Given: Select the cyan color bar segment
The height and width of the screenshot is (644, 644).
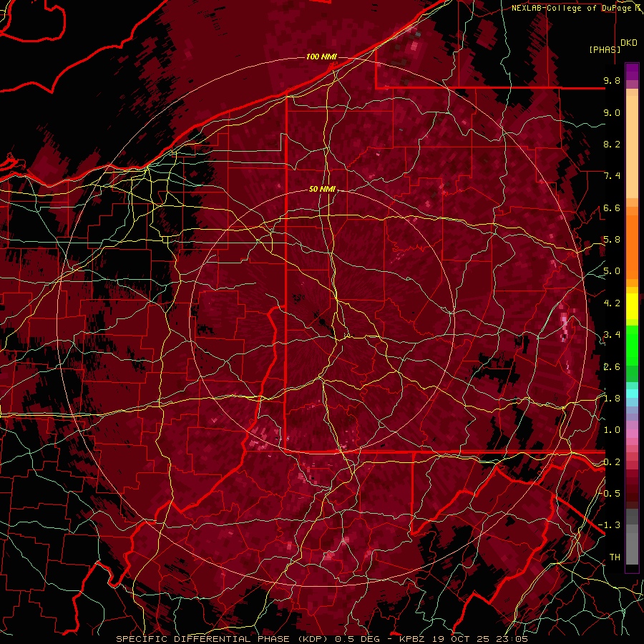Looking at the screenshot, I should tap(632, 394).
